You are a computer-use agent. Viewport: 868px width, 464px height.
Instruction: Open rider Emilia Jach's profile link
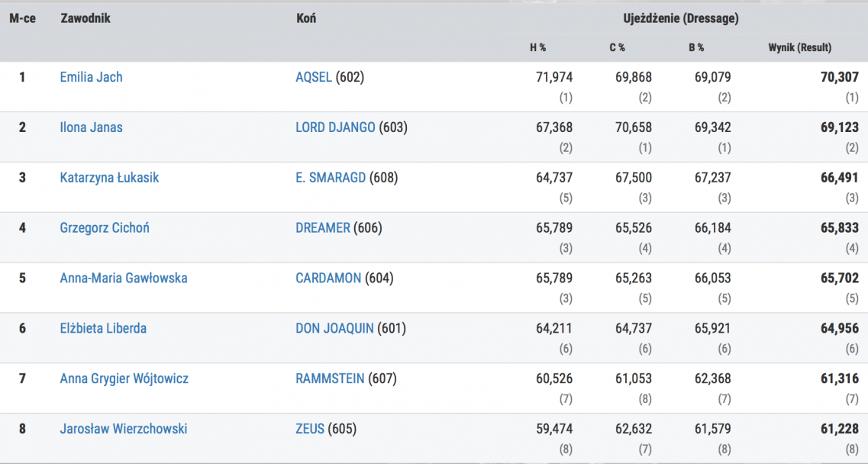click(91, 77)
